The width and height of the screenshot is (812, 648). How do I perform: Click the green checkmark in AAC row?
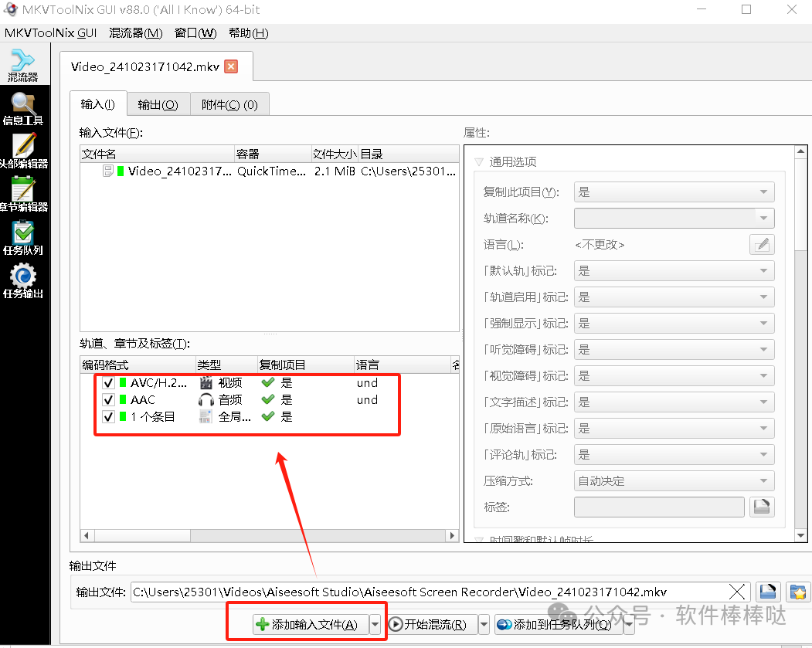(x=268, y=399)
